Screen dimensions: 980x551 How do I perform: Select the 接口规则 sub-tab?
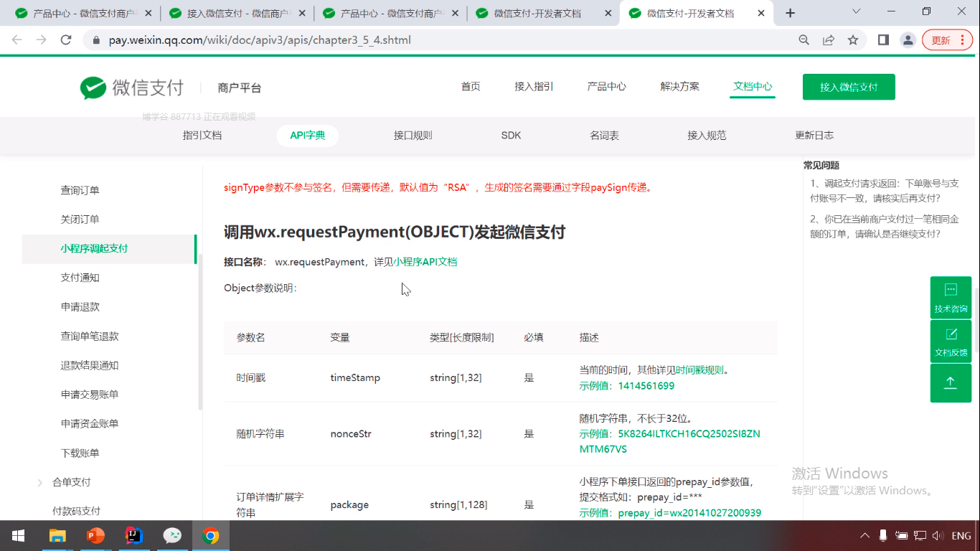(413, 136)
